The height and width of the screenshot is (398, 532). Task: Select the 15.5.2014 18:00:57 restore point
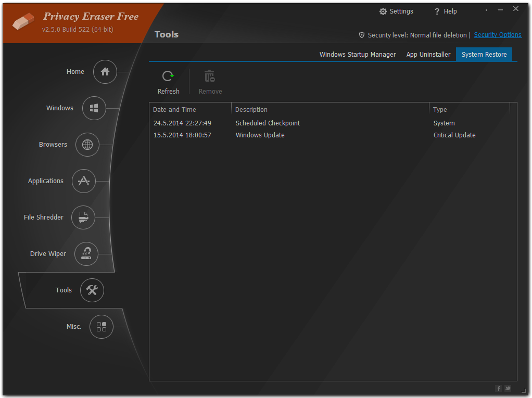pos(182,135)
